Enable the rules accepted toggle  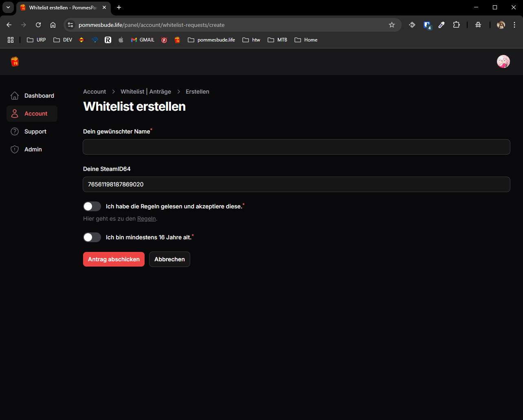92,206
